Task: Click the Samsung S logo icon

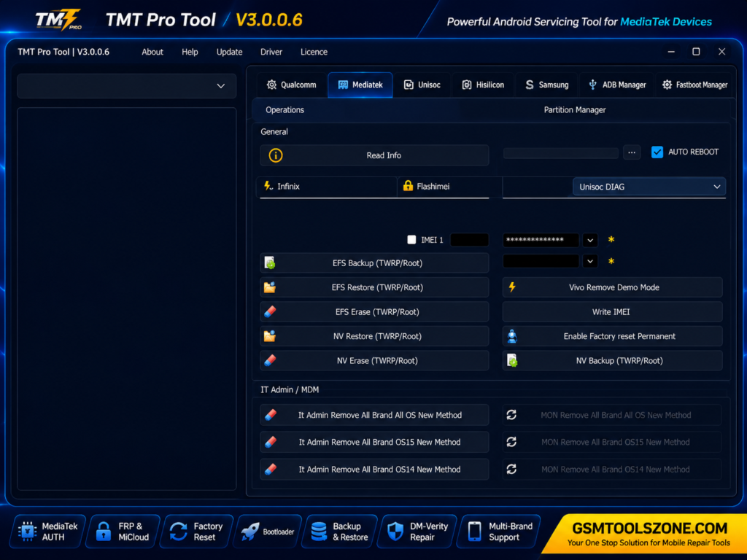Action: pyautogui.click(x=530, y=85)
